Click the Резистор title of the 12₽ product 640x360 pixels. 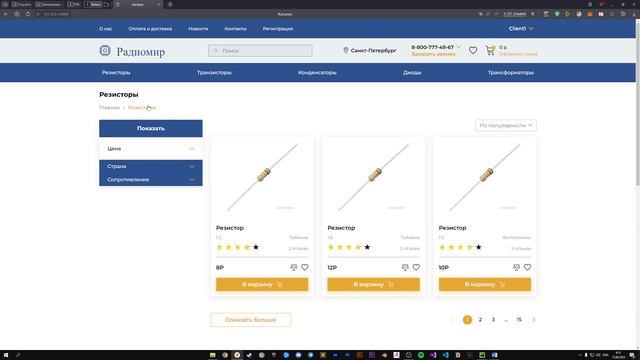[341, 228]
